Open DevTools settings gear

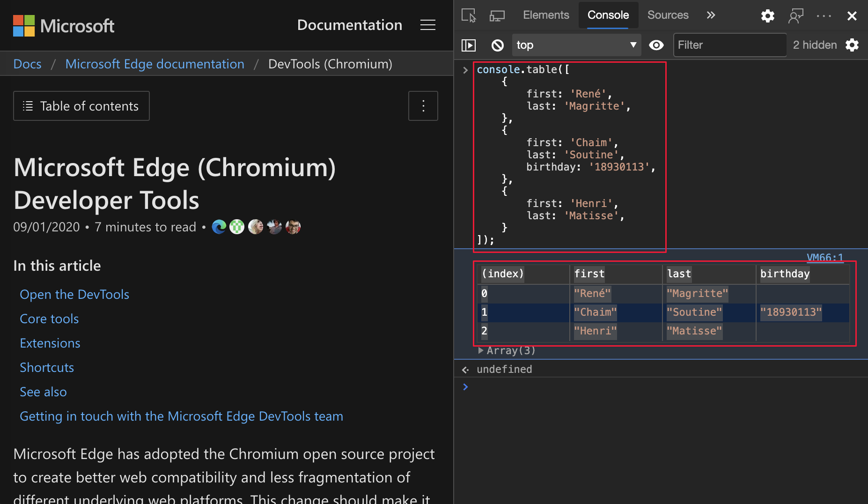(x=767, y=15)
